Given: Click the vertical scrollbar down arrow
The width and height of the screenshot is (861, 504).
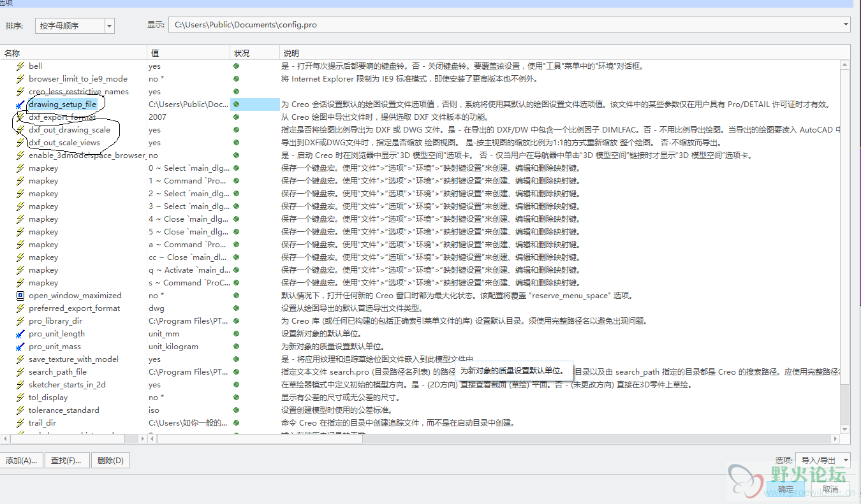Looking at the screenshot, I should tap(844, 429).
